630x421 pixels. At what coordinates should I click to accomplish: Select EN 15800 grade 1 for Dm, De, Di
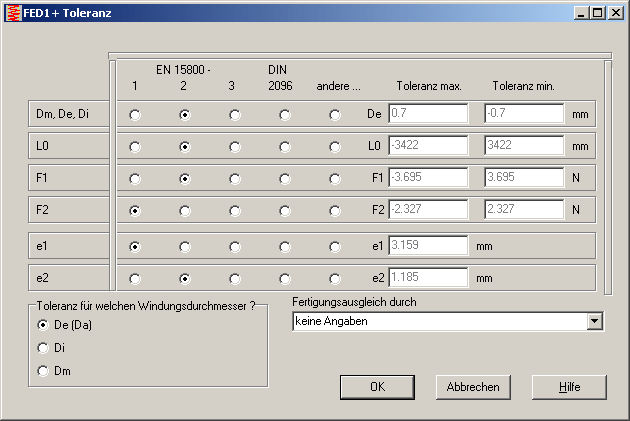click(135, 115)
